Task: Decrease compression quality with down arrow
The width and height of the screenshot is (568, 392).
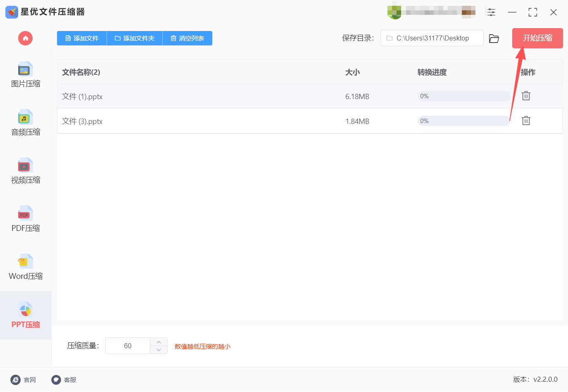Action: pyautogui.click(x=158, y=350)
